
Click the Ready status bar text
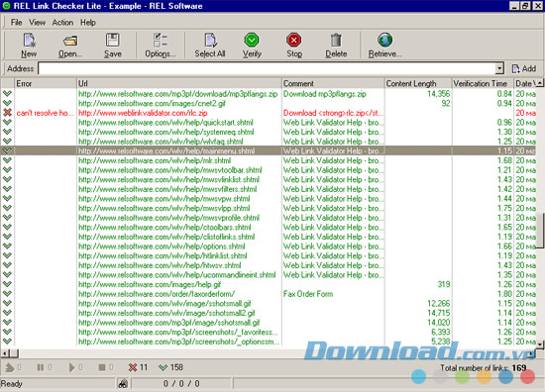click(x=12, y=384)
